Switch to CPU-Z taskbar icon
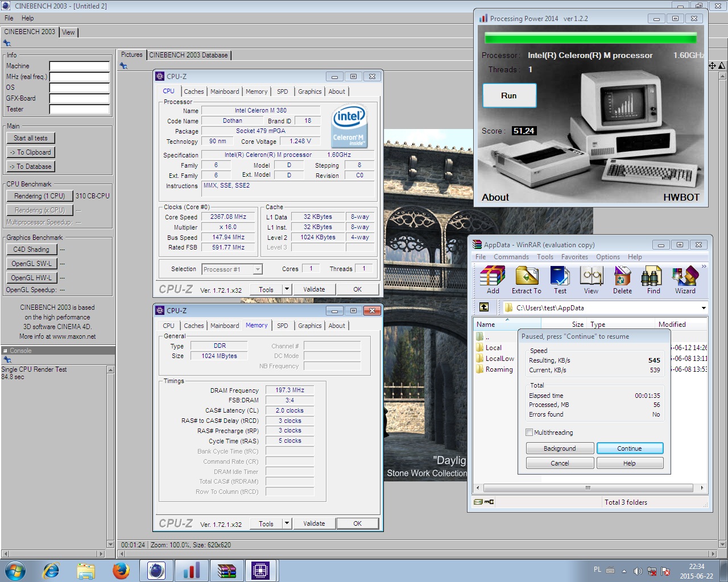Screen dimensions: 728x582 coord(260,571)
